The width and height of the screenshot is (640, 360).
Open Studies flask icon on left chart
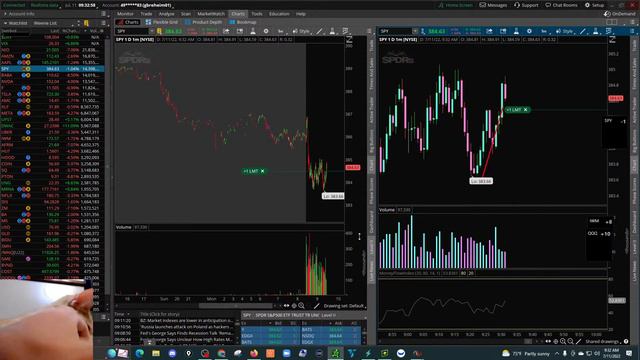tap(253, 31)
